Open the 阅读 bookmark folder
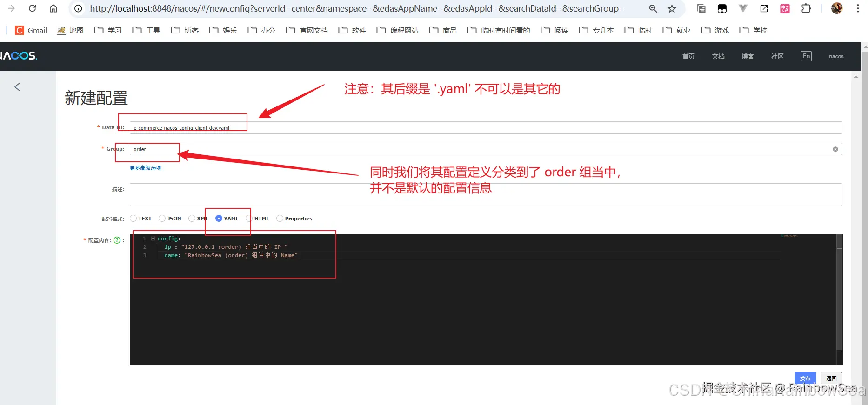 point(554,30)
